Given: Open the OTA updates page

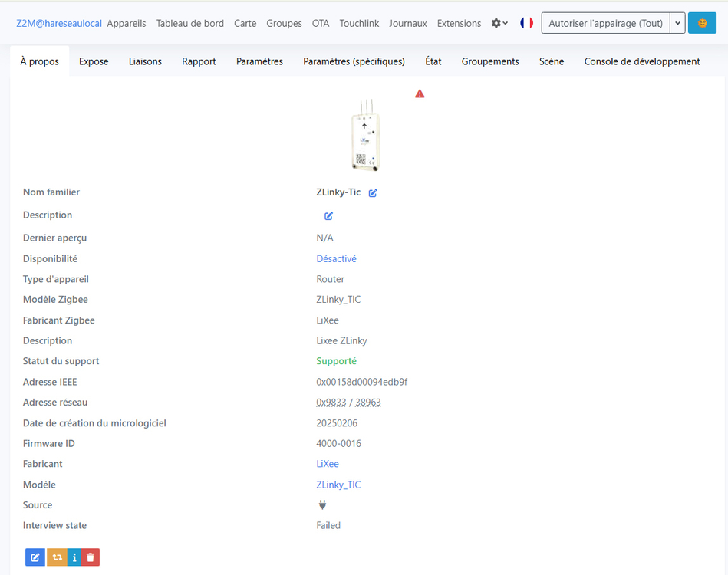Looking at the screenshot, I should point(321,23).
